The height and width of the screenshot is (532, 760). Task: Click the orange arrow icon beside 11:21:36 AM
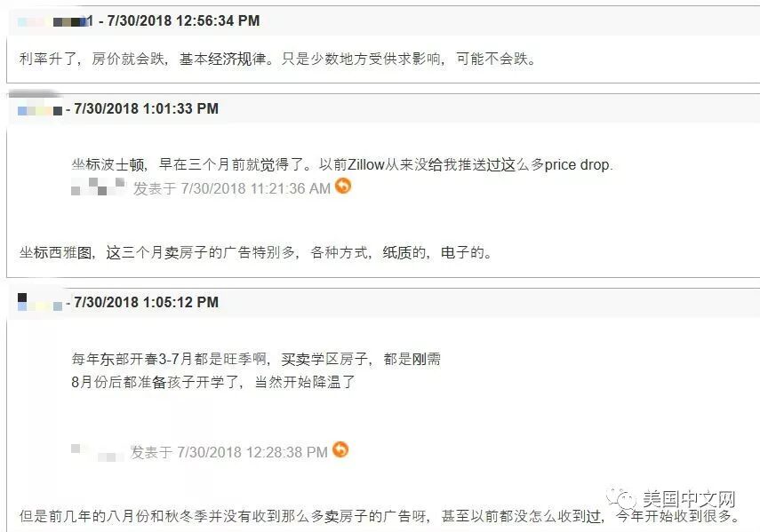click(343, 186)
